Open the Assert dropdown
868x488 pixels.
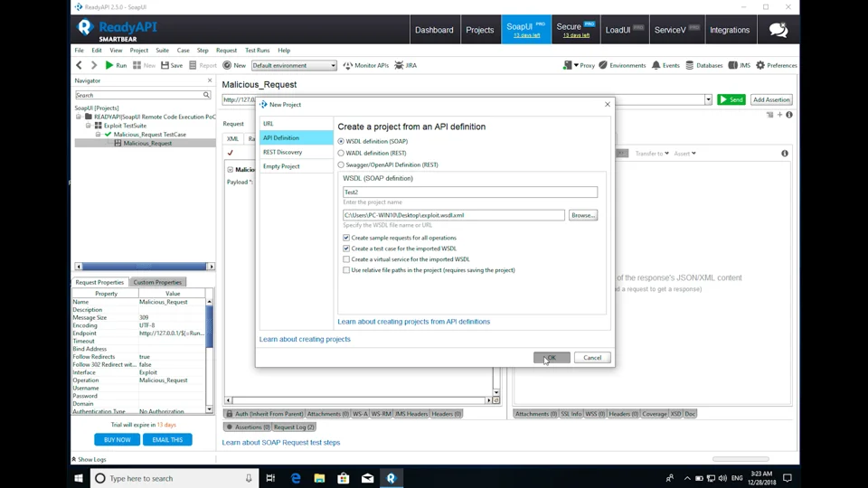coord(684,154)
